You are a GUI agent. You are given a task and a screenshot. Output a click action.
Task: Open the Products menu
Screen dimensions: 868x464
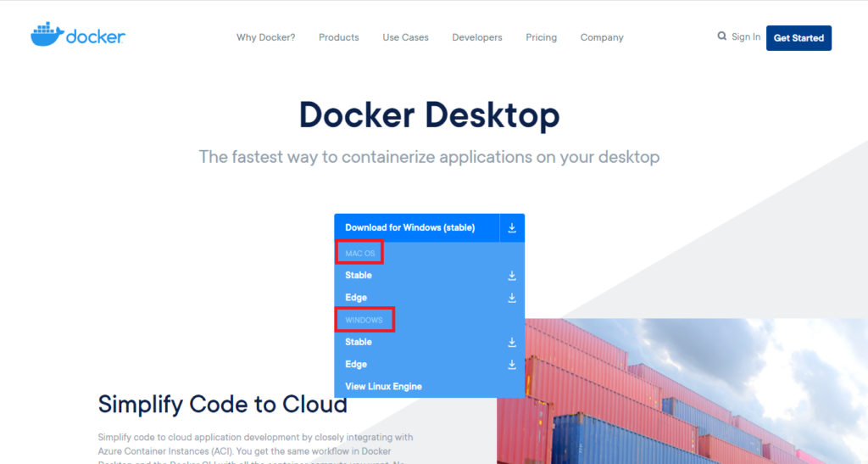click(x=339, y=37)
